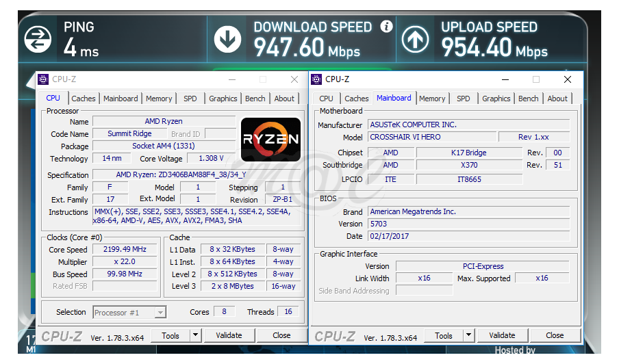The height and width of the screenshot is (364, 619).
Task: Click the 2199.49 MHz core speed value
Action: click(125, 249)
